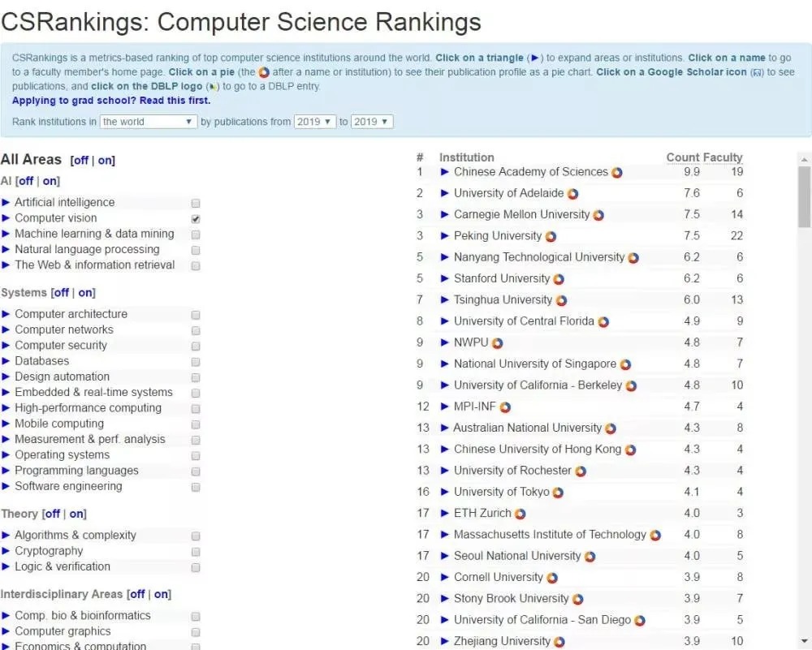
Task: Tick the Natural language processing checkbox
Action: (x=195, y=250)
